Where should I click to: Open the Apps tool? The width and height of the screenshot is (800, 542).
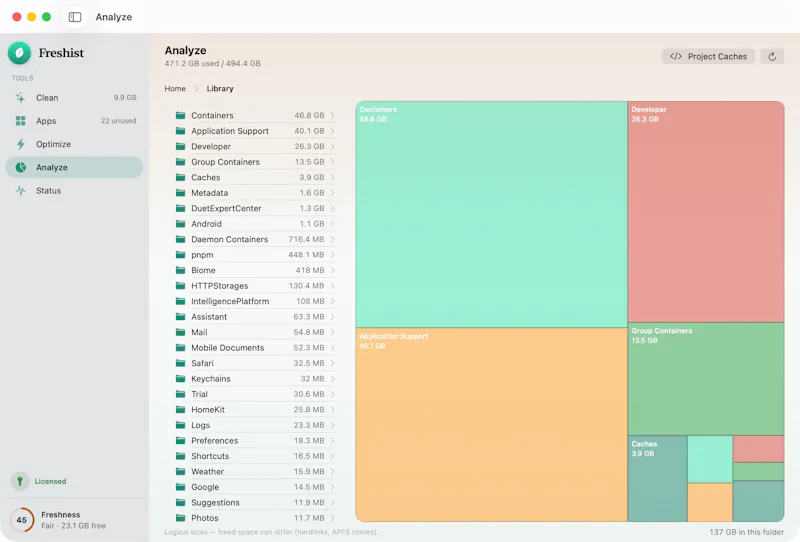coord(74,121)
